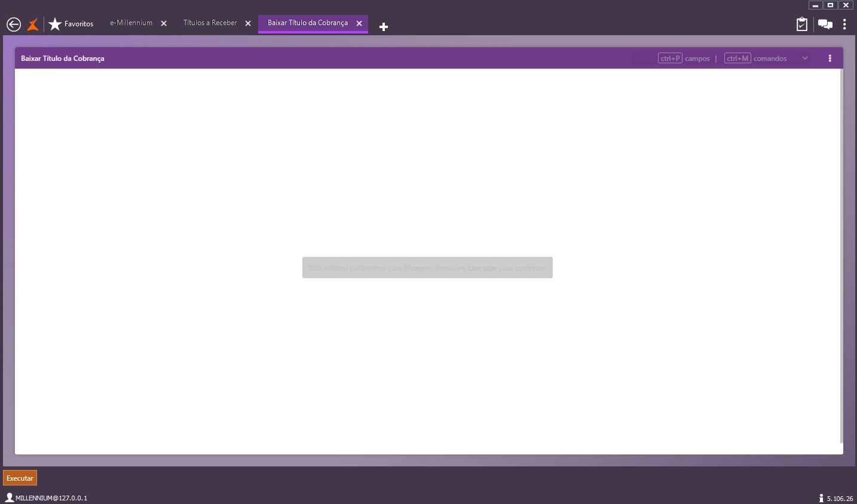This screenshot has width=857, height=504.
Task: Open panel options three-dot menu
Action: [x=830, y=59]
